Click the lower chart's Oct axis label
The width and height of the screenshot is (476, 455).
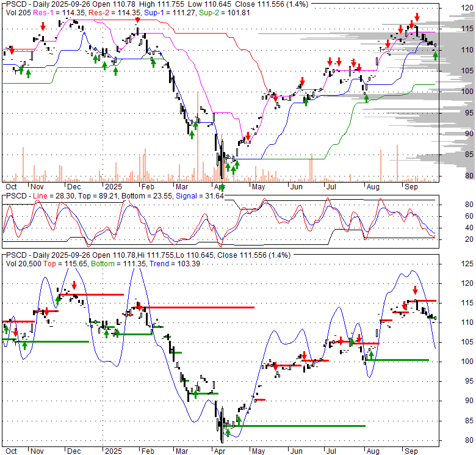pos(11,451)
